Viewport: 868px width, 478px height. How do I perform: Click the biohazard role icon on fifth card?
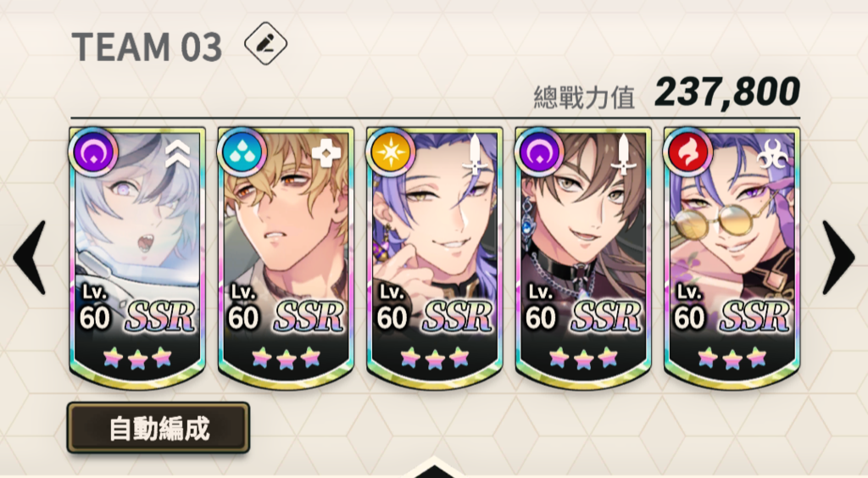click(x=773, y=154)
